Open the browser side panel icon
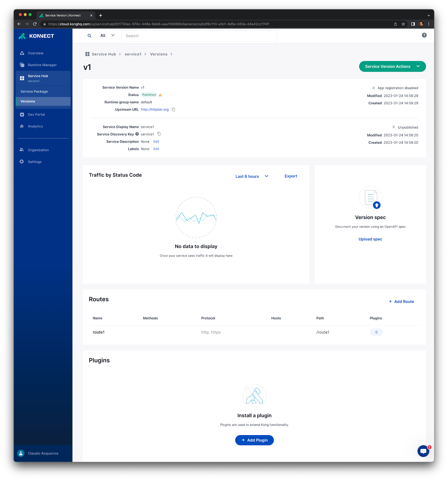Screen dimensions: 448x480 coord(413,24)
